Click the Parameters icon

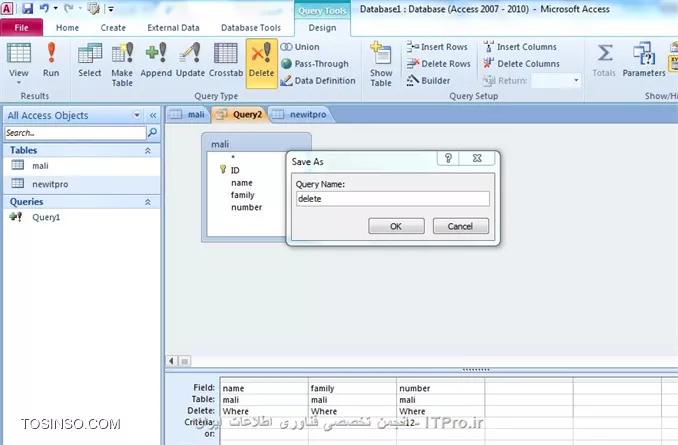pyautogui.click(x=644, y=59)
